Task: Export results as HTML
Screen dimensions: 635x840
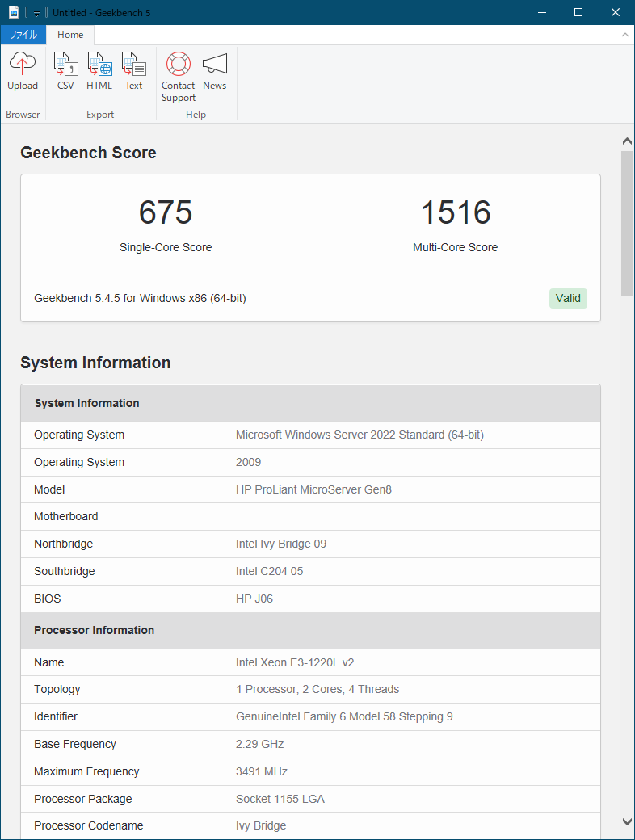Action: (99, 71)
